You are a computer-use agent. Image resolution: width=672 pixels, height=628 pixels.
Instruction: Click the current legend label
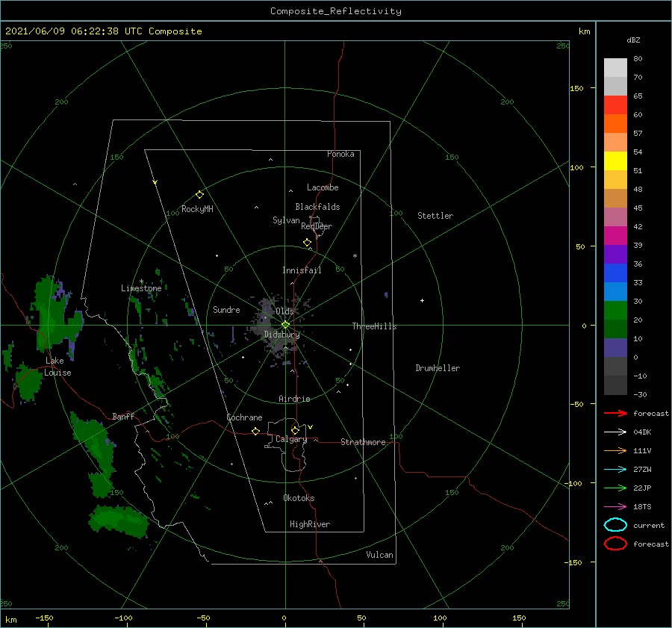649,525
